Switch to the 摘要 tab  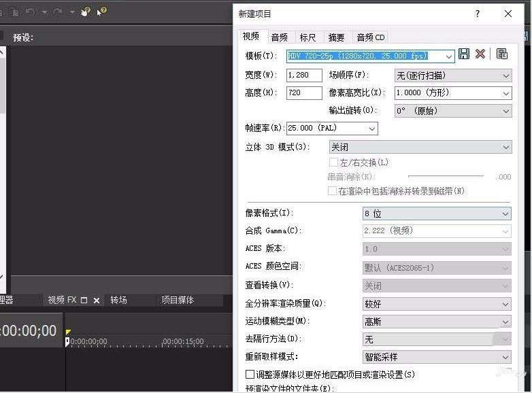tap(336, 37)
